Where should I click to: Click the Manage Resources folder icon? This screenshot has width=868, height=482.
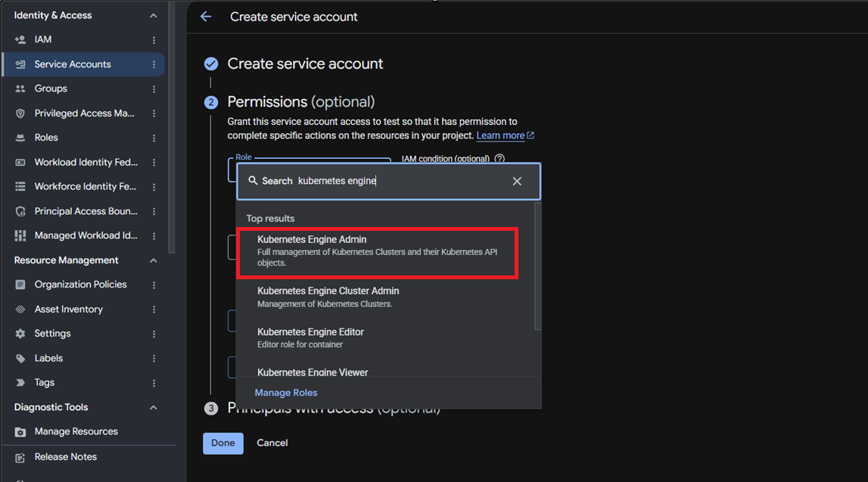20,431
